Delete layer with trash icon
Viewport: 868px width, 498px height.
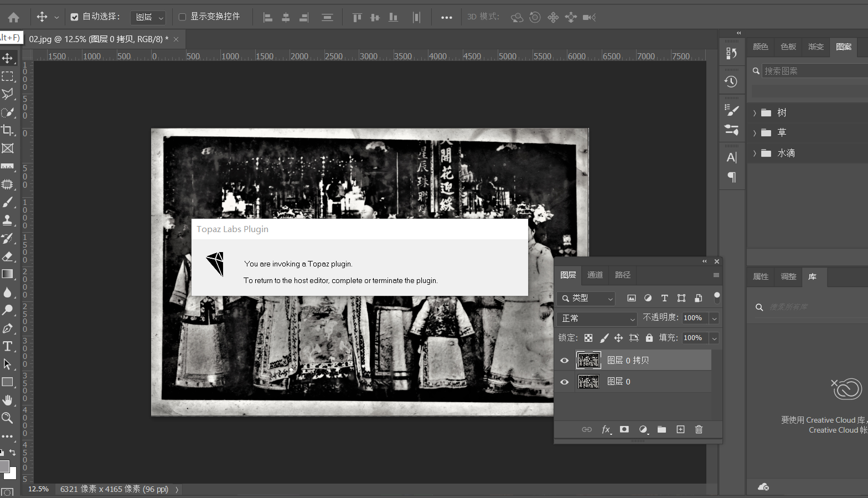pos(699,429)
